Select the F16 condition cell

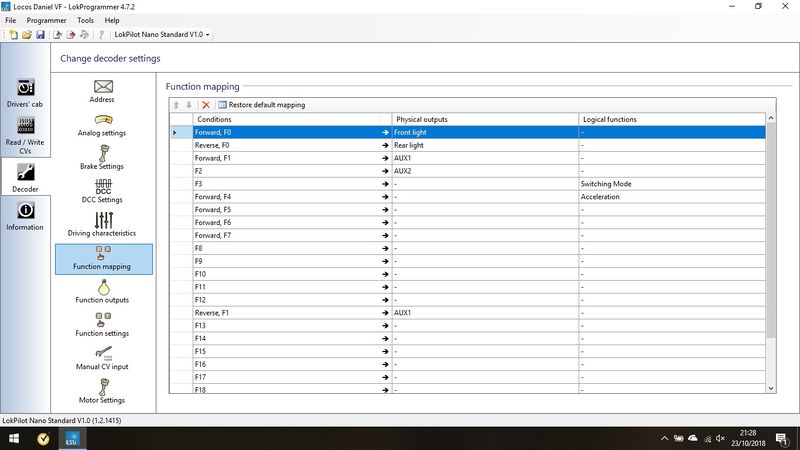tap(292, 364)
